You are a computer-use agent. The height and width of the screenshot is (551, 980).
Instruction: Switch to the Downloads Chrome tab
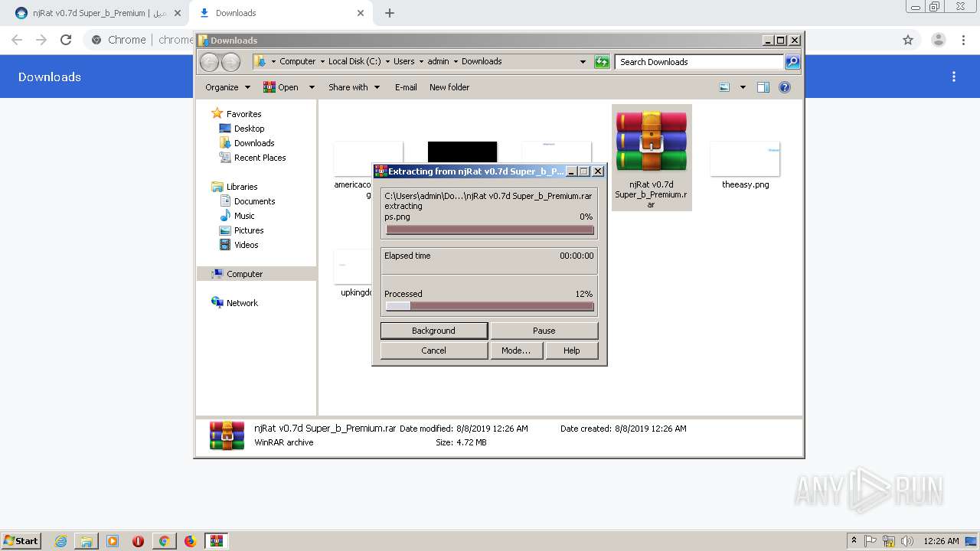[x=281, y=13]
